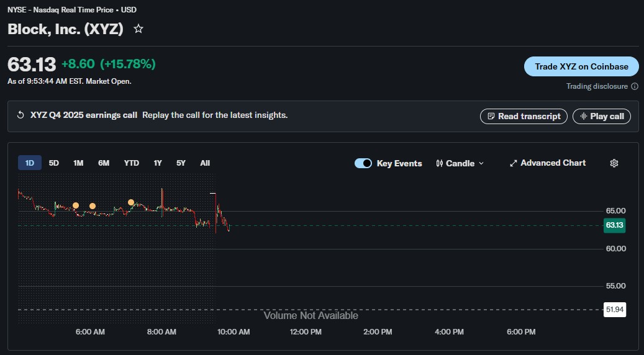Open Read transcript for earnings call
The height and width of the screenshot is (355, 644).
tap(524, 116)
